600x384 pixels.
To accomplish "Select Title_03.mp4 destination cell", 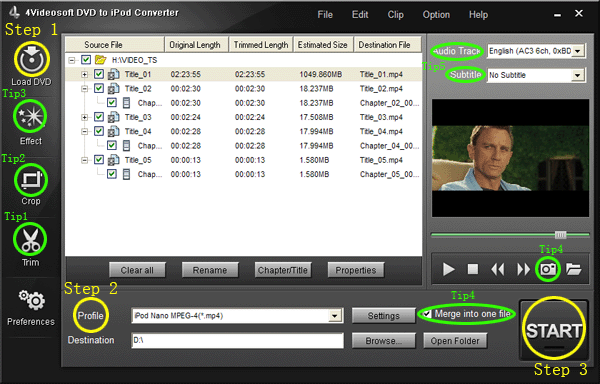I will point(381,117).
